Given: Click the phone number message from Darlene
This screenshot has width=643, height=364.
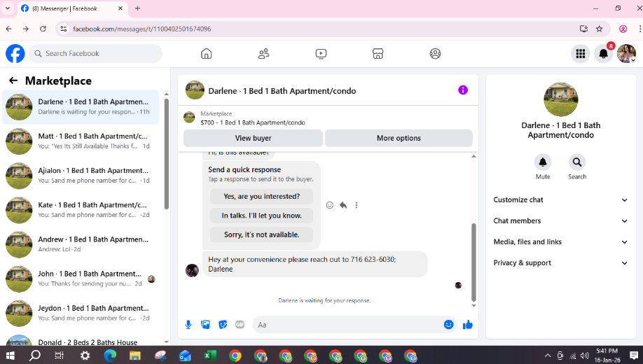Looking at the screenshot, I should point(315,264).
